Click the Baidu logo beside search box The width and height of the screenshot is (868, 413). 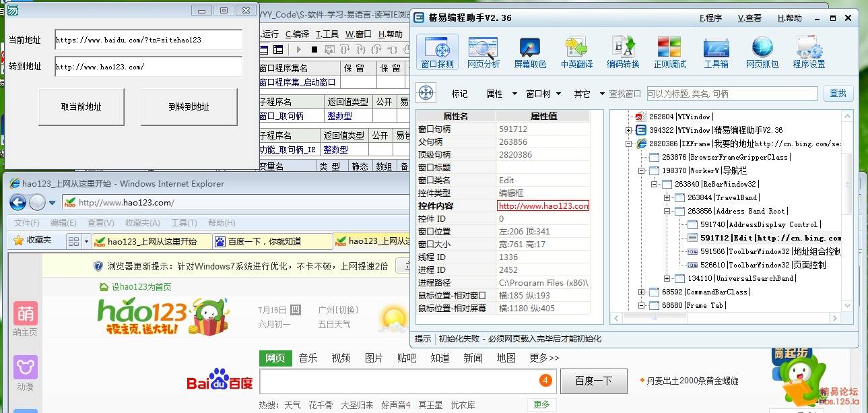(x=220, y=381)
